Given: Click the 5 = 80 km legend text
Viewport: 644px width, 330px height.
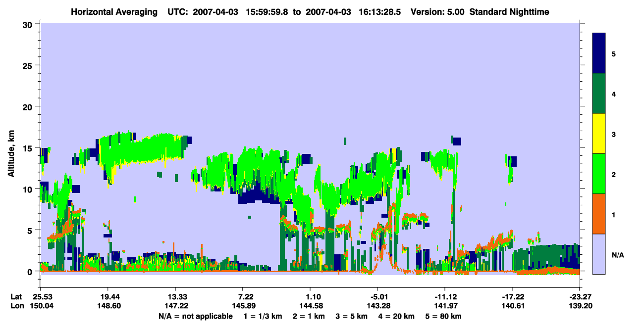Looking at the screenshot, I should tap(442, 316).
